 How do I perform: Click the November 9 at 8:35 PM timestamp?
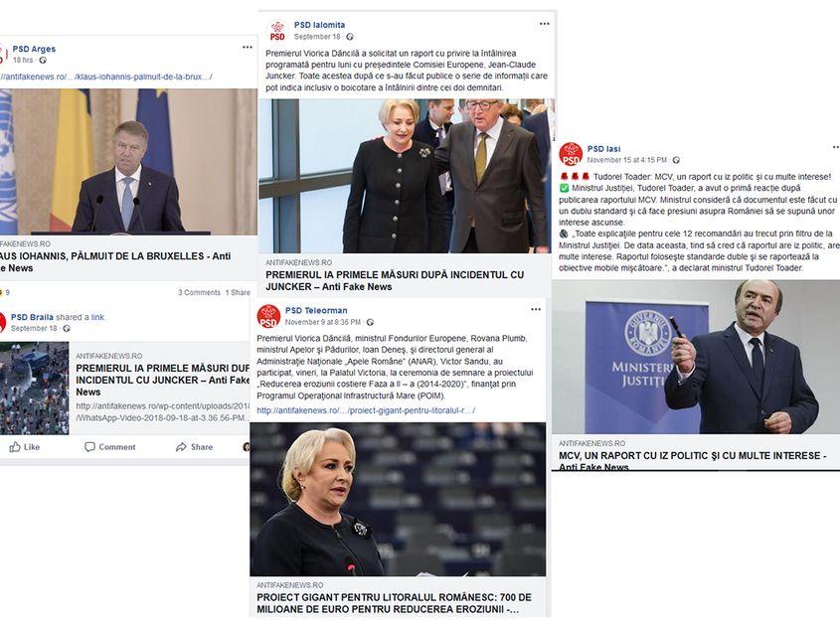322,322
